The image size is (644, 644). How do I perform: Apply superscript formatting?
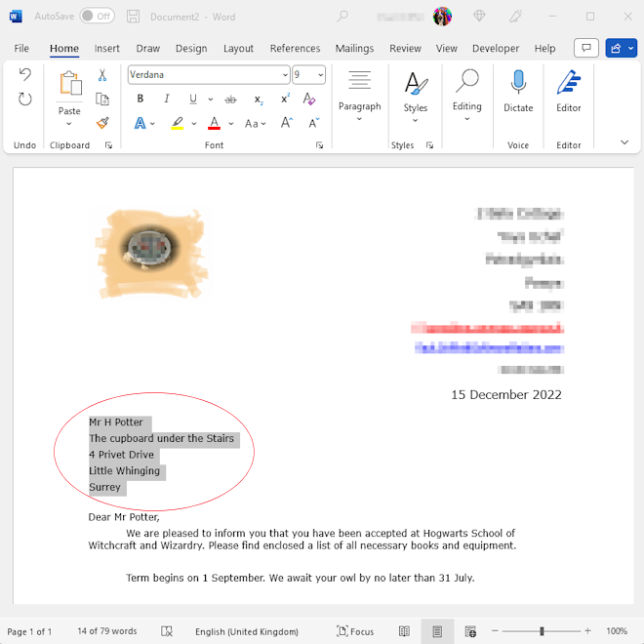285,99
